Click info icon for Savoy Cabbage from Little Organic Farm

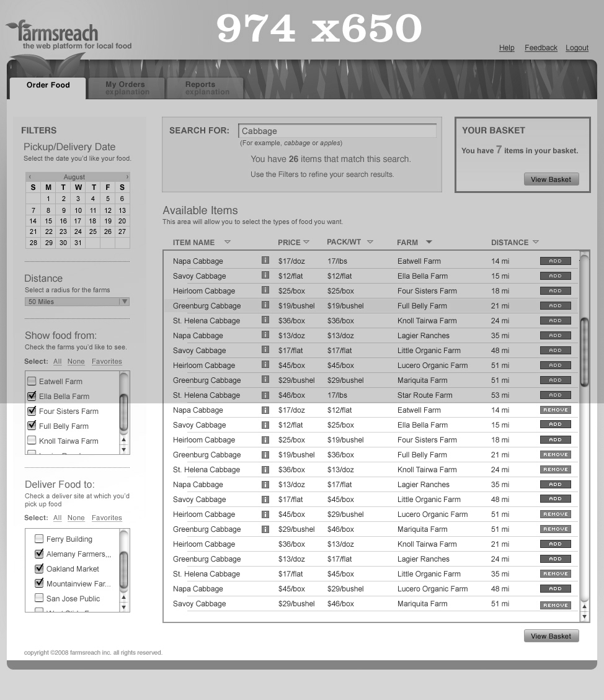click(x=265, y=350)
